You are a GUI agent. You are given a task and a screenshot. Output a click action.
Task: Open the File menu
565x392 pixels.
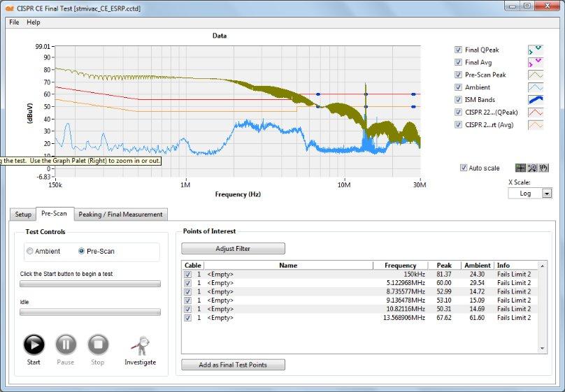pos(14,22)
